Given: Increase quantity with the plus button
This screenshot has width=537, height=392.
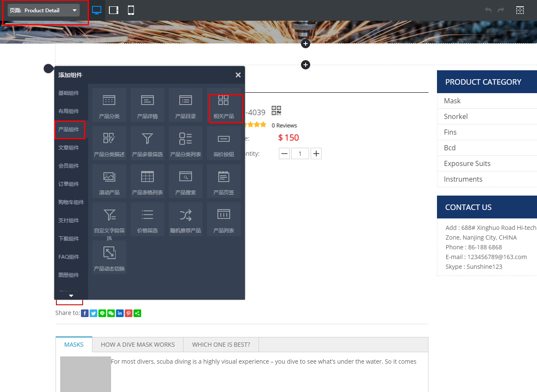Looking at the screenshot, I should coord(316,153).
